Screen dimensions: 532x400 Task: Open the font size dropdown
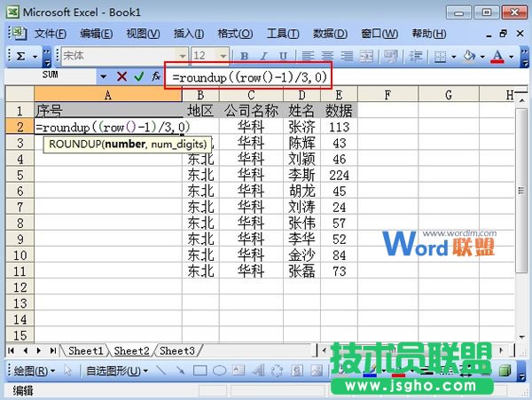click(x=223, y=56)
